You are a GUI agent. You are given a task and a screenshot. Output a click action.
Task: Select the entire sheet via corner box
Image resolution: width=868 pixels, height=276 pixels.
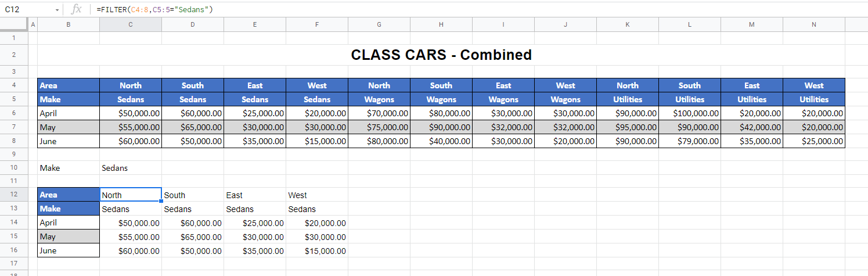(x=13, y=24)
